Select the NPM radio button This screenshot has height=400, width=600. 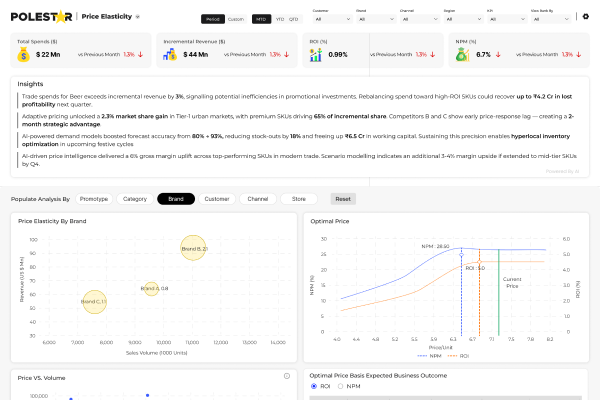(x=341, y=386)
